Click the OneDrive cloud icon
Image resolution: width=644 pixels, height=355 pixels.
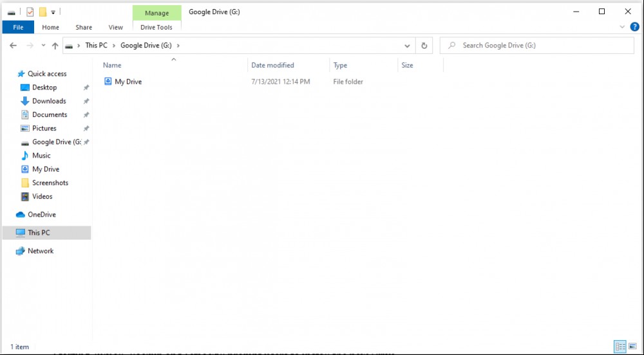pos(20,214)
